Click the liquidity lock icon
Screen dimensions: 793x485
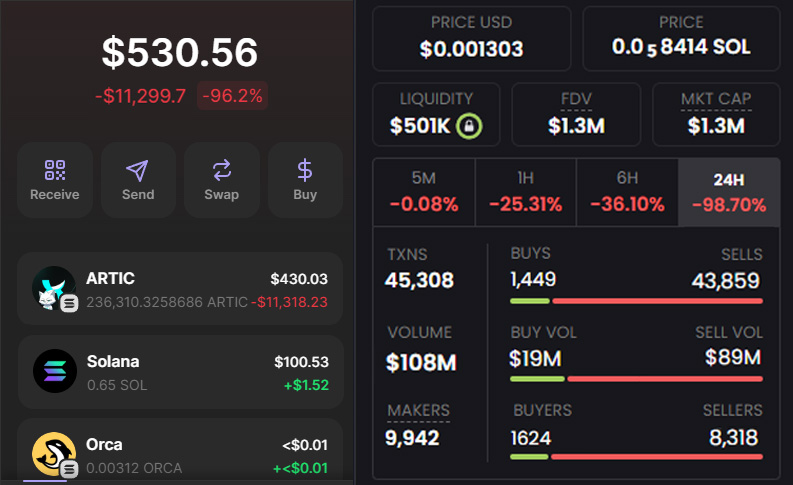[x=469, y=125]
